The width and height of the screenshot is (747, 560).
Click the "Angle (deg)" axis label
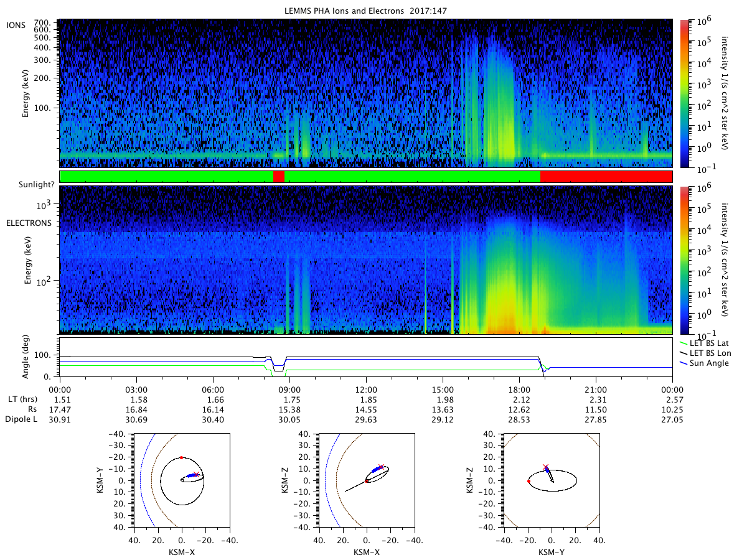pyautogui.click(x=27, y=357)
